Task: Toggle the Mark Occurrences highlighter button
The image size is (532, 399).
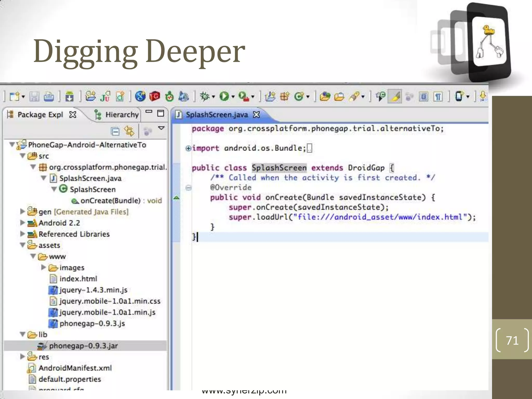Action: coord(395,97)
